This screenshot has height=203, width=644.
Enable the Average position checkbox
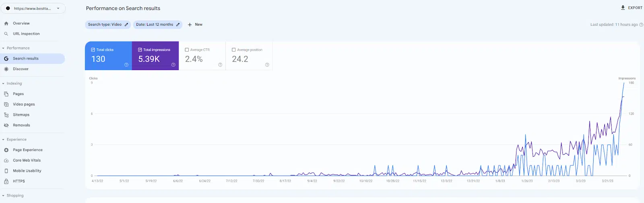[x=234, y=50]
